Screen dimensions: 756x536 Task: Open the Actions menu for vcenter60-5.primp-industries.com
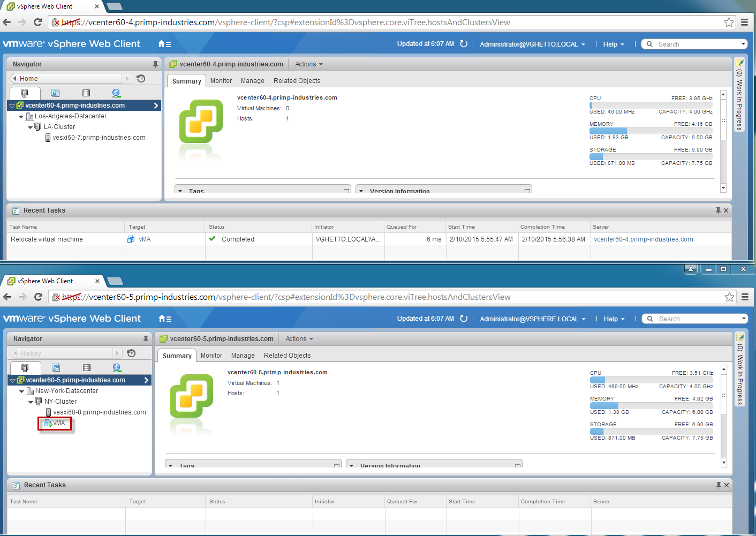pyautogui.click(x=299, y=339)
